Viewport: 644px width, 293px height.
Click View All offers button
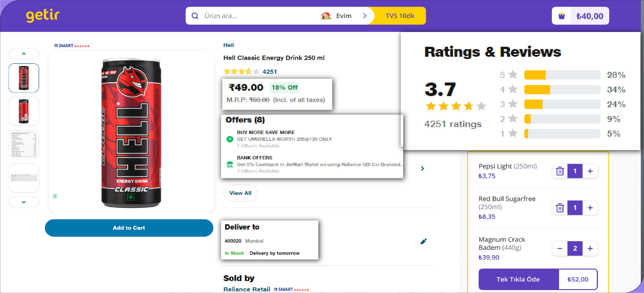pos(240,193)
